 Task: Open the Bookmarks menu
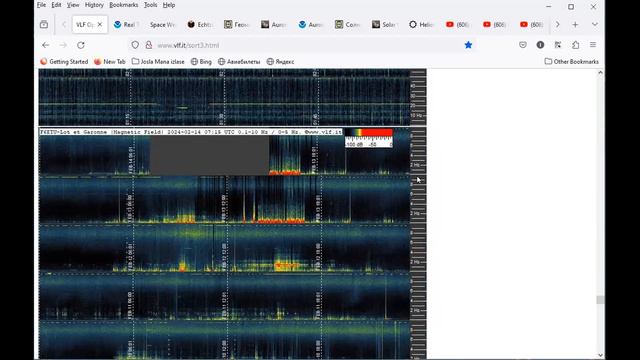click(x=124, y=5)
